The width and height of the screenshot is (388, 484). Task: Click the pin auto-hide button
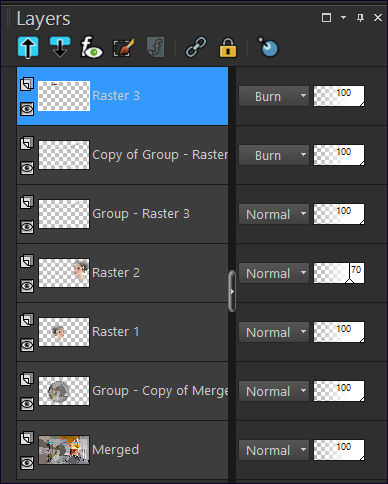point(360,17)
